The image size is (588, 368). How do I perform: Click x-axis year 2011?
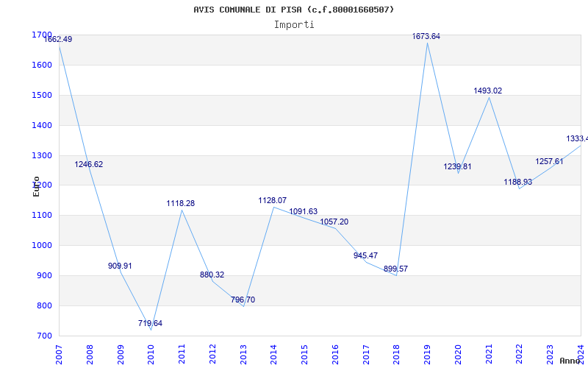pyautogui.click(x=182, y=355)
